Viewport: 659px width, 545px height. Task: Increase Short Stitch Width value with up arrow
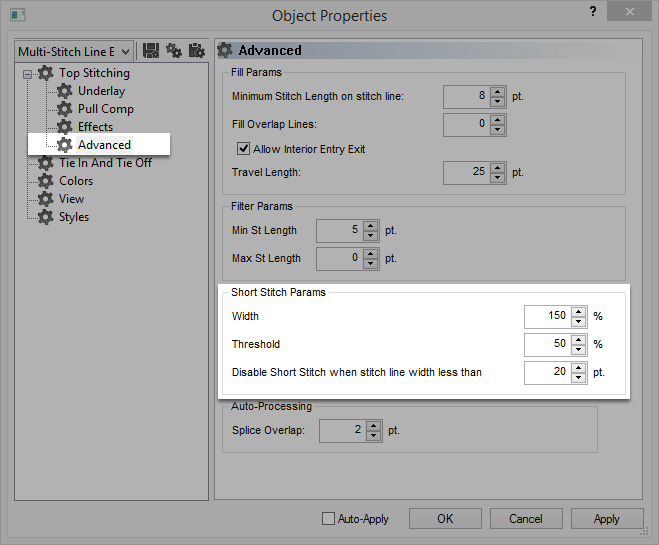[x=579, y=311]
